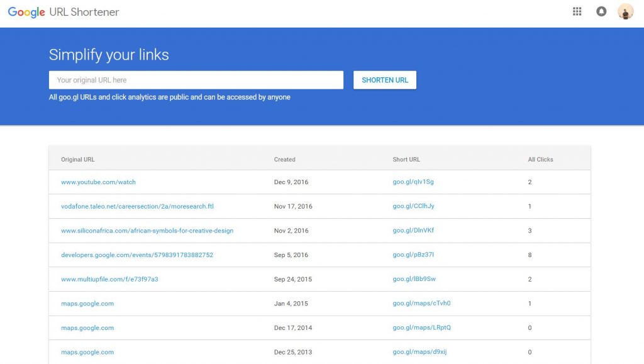Click the All Clicks column header

[540, 159]
